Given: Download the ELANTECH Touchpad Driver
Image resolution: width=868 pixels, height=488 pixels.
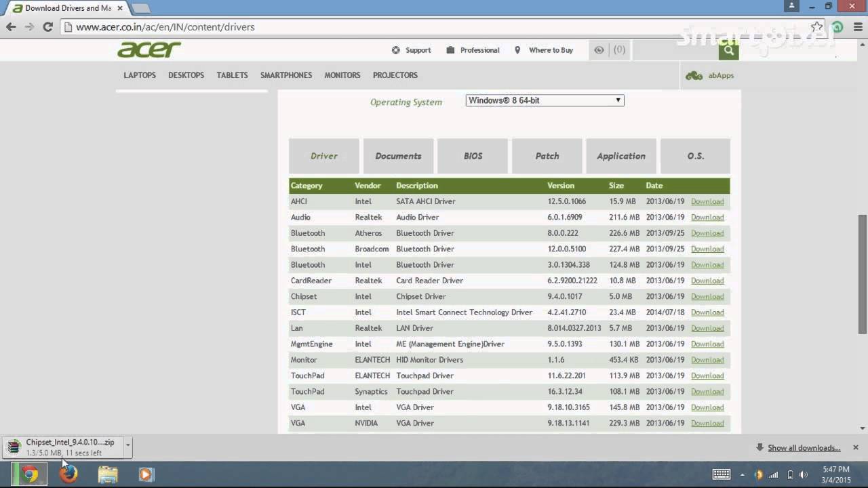Looking at the screenshot, I should click(x=707, y=375).
